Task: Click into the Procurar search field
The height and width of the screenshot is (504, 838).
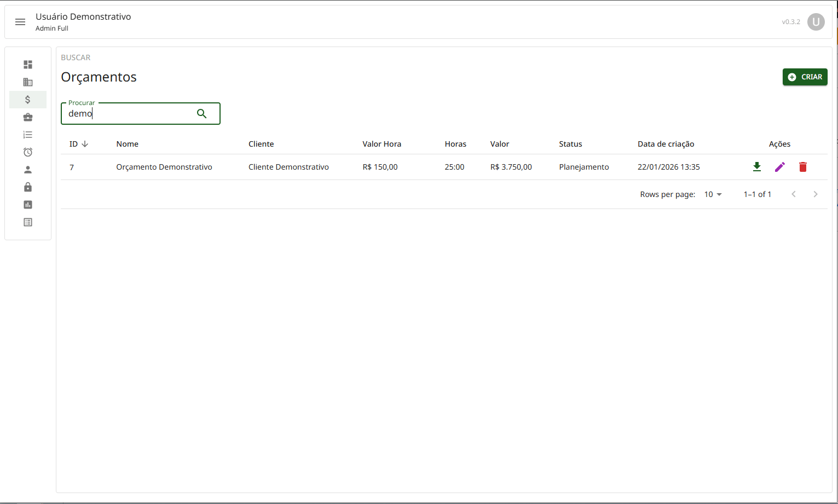Action: [x=129, y=114]
